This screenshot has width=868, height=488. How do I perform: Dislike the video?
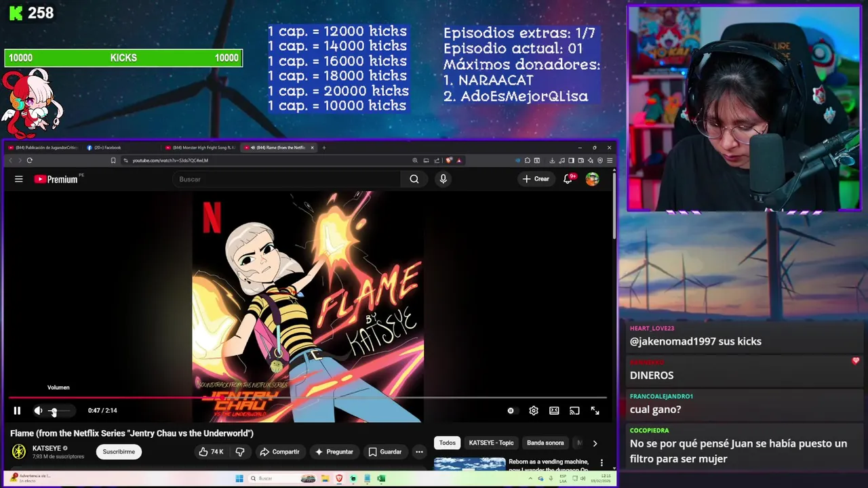239,451
